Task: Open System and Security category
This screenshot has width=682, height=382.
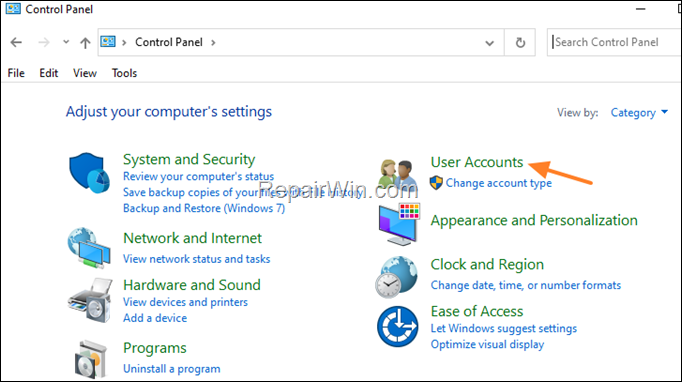Action: tap(189, 159)
